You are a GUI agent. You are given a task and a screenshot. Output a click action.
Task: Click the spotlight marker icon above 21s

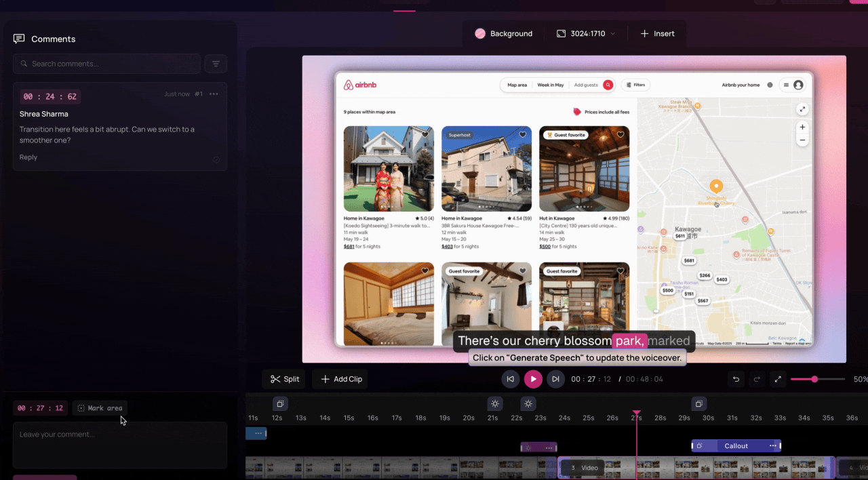tap(495, 403)
